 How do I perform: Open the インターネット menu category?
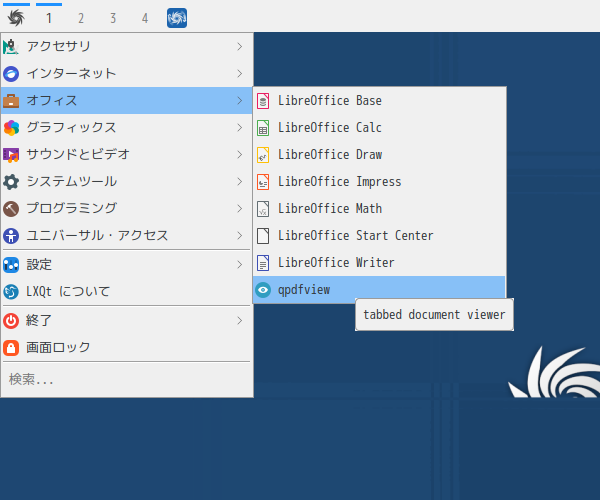coord(127,73)
